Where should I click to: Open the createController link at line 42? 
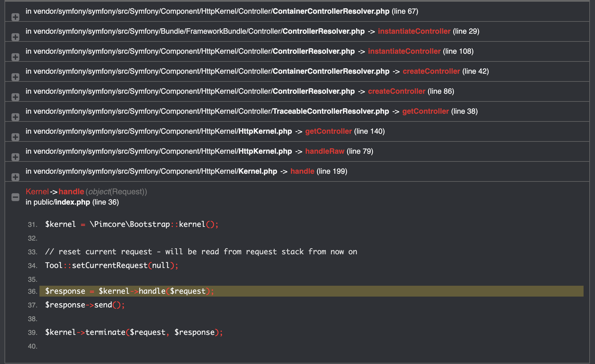(x=431, y=71)
